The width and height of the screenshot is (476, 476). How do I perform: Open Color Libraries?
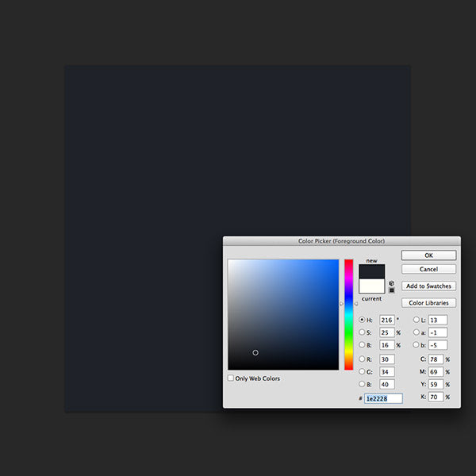point(428,303)
